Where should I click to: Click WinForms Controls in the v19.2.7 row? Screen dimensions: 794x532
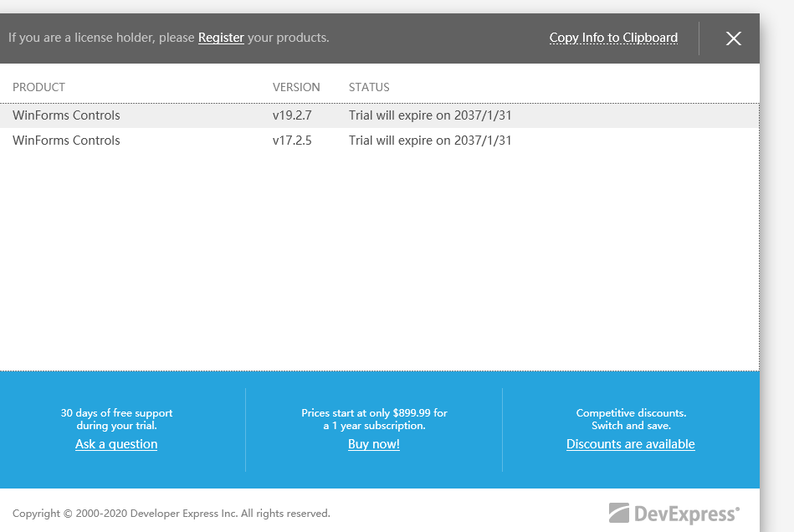pyautogui.click(x=66, y=115)
